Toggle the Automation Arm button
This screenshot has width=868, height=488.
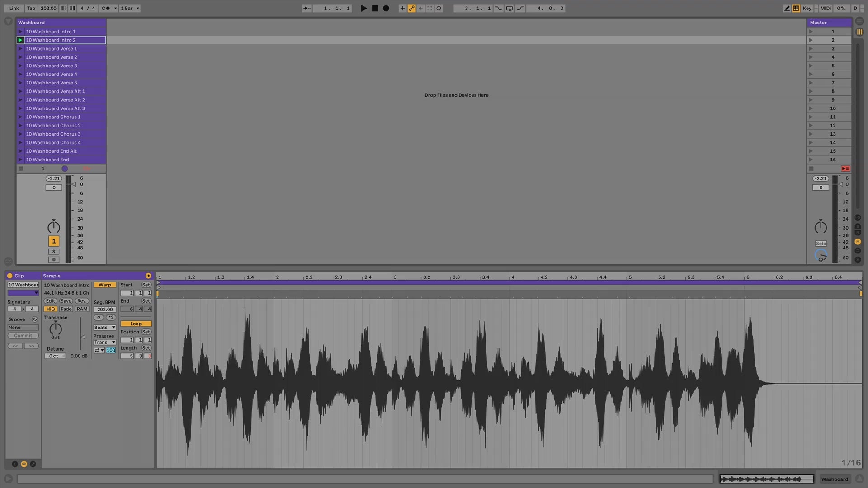pyautogui.click(x=411, y=8)
